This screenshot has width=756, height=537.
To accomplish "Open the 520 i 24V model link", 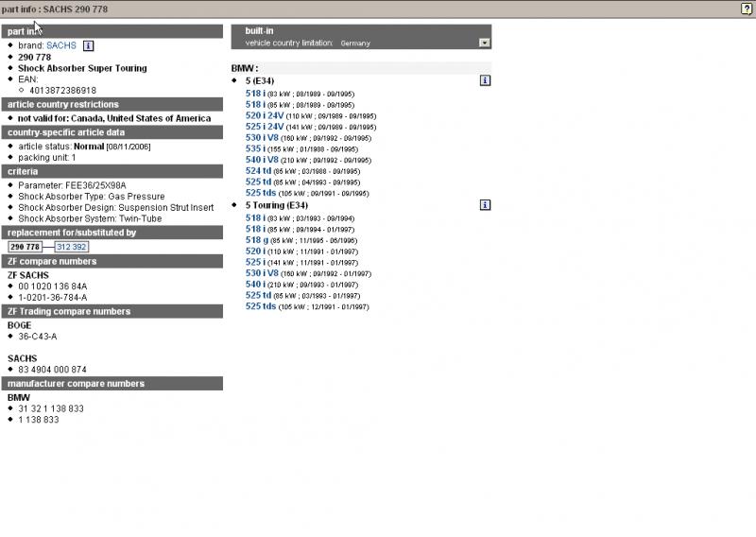I will tap(265, 115).
